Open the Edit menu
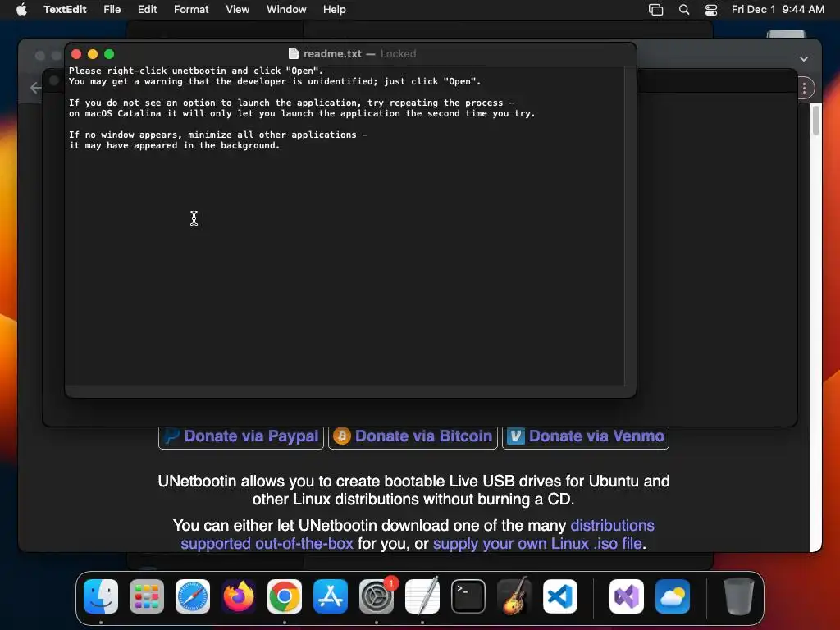840x630 pixels. click(148, 10)
